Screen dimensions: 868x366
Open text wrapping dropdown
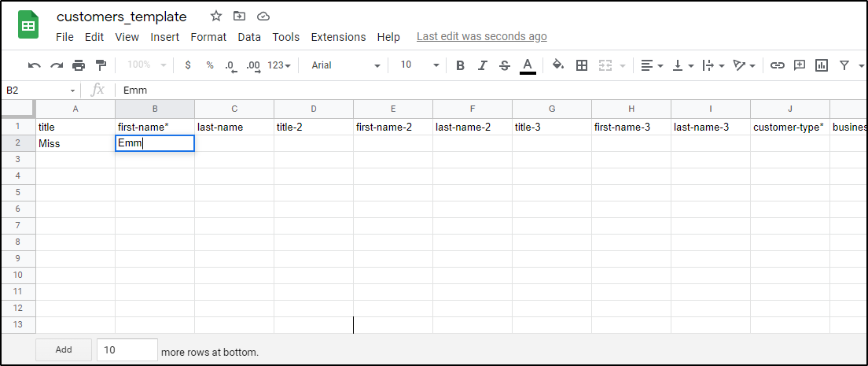714,65
